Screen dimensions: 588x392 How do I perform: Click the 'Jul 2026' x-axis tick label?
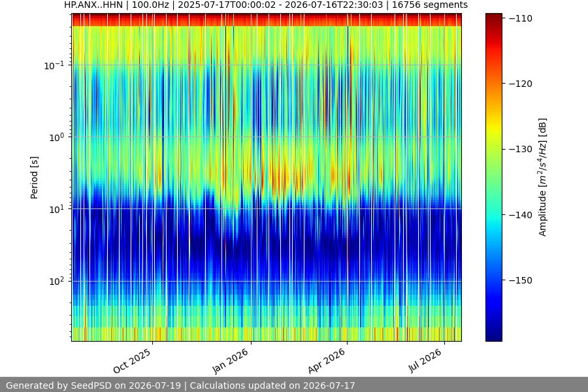point(425,361)
